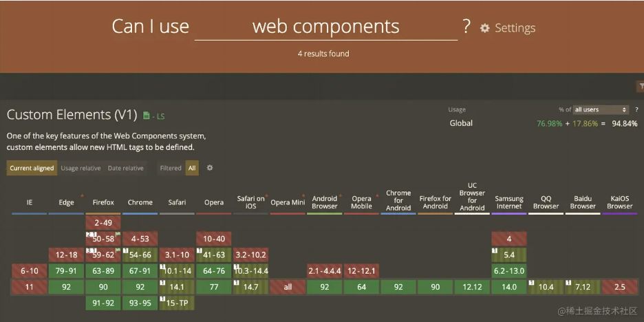Select Opera Mobile 12-12.1 cell
The height and width of the screenshot is (322, 644).
[x=361, y=271]
